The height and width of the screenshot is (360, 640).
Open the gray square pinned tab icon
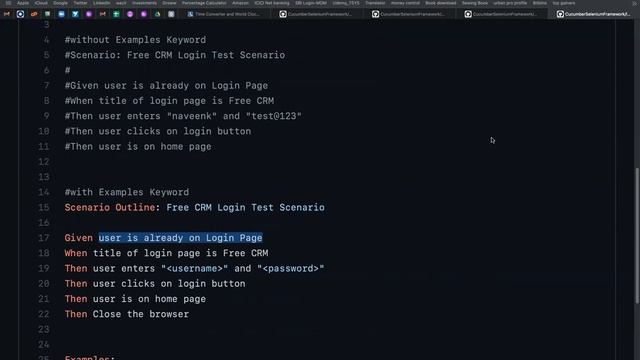(x=171, y=14)
